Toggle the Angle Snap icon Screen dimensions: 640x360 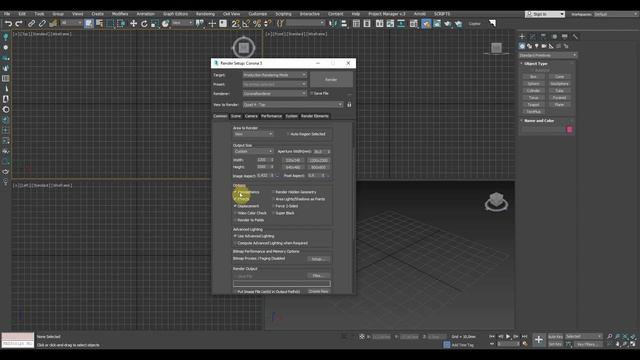pos(246,24)
